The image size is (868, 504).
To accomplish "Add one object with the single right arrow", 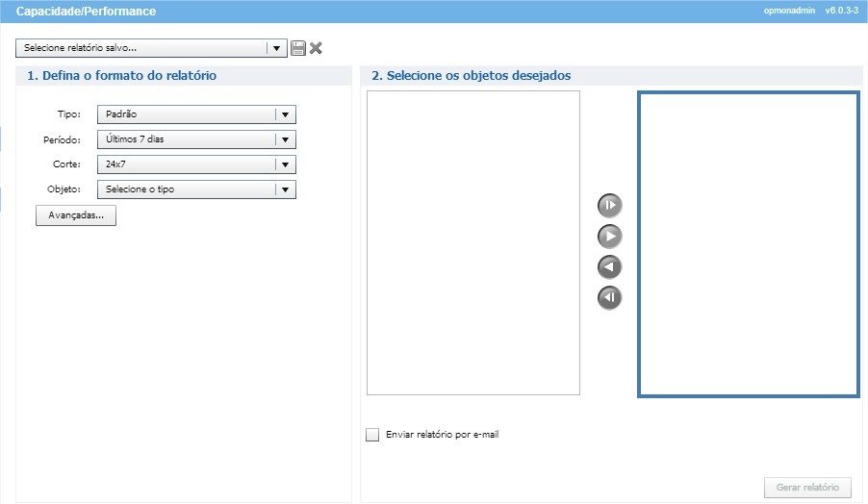I will [609, 236].
